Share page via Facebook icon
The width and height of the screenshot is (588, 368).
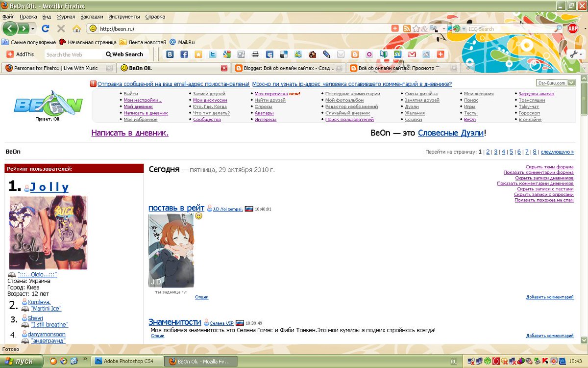tap(184, 54)
